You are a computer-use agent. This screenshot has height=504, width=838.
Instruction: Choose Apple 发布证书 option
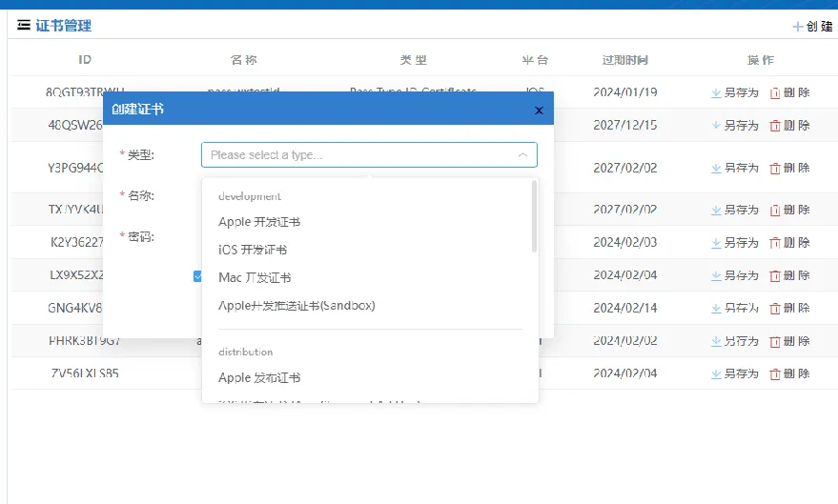tap(259, 377)
